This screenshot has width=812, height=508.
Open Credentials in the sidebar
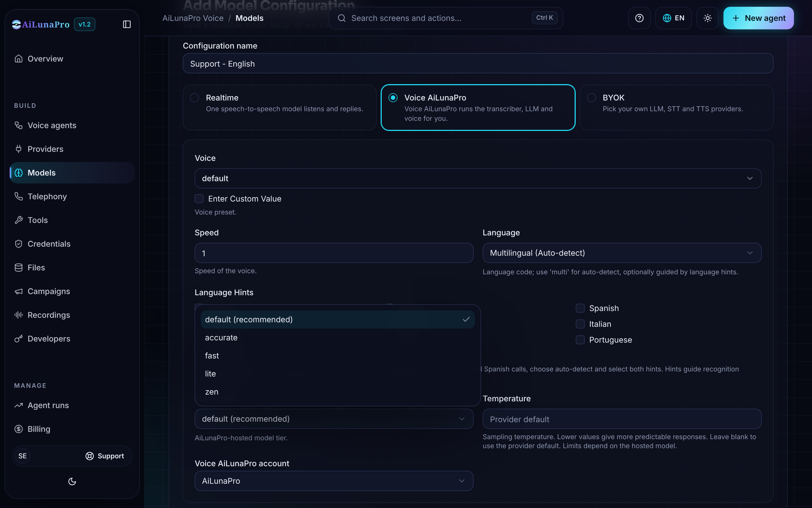pos(72,244)
